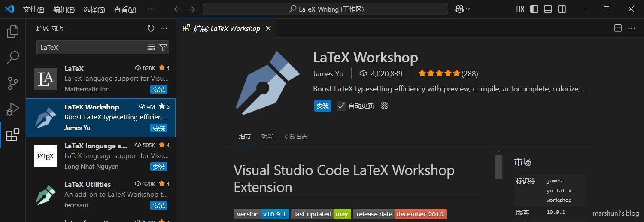Switch to the 细节 tab
The image size is (644, 222).
(245, 137)
